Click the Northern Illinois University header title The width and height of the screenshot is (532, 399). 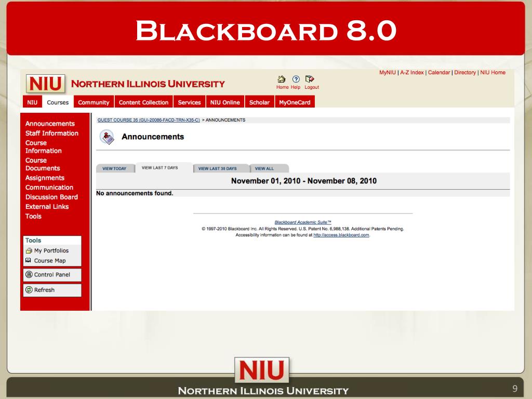pos(148,84)
